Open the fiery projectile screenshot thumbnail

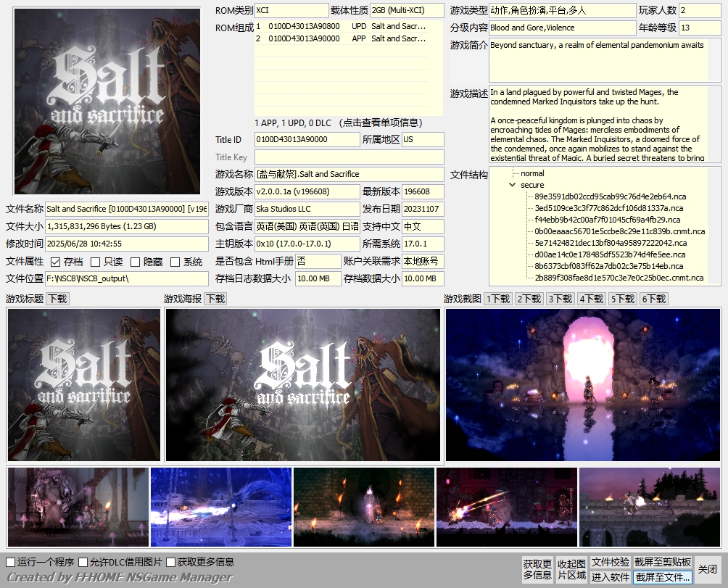coord(507,507)
